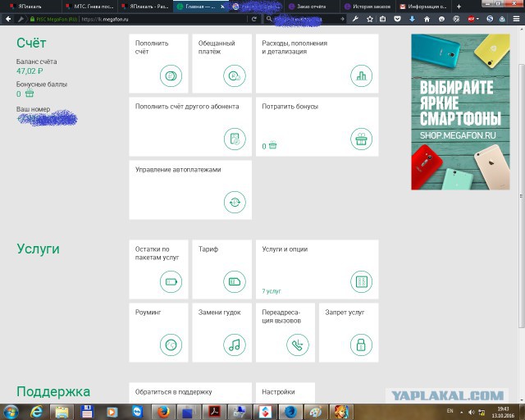Switch to the Информация о... tab

[423, 7]
